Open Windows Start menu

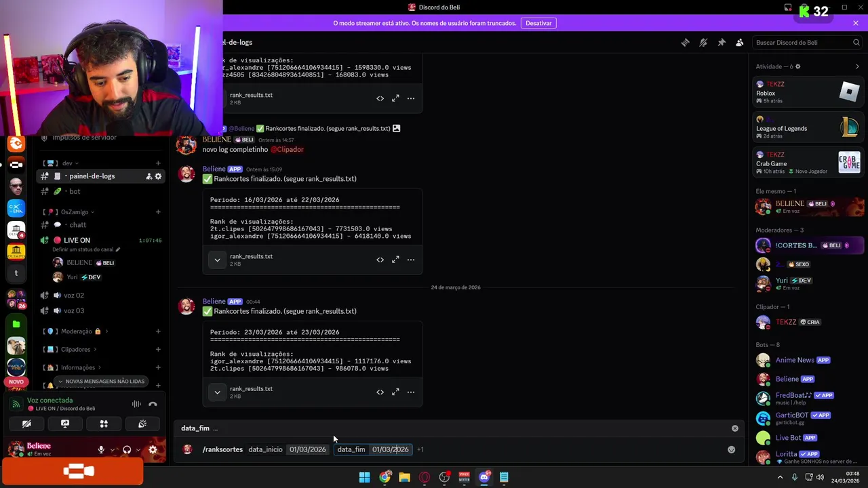pos(364,477)
